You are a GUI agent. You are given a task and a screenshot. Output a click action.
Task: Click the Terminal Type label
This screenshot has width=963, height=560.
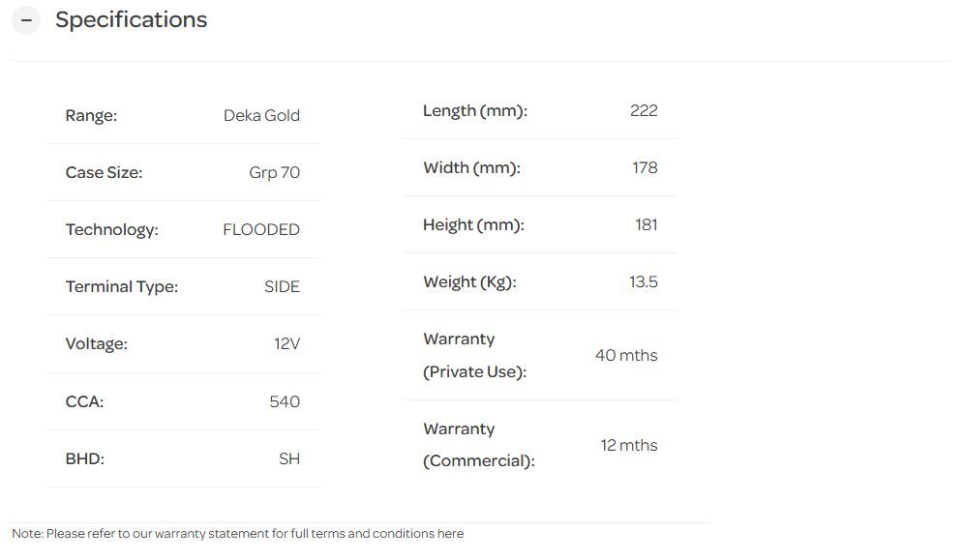click(122, 286)
